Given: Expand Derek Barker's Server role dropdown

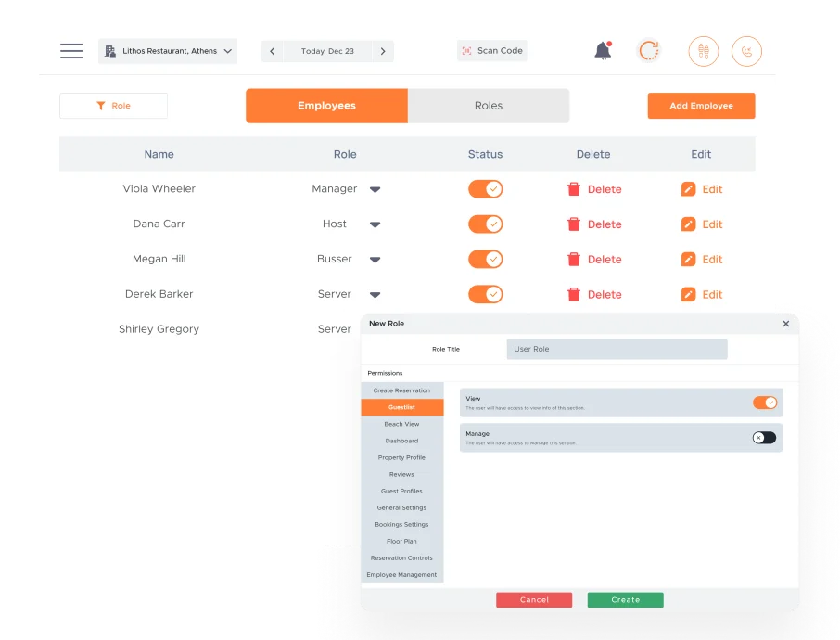Looking at the screenshot, I should pyautogui.click(x=375, y=295).
